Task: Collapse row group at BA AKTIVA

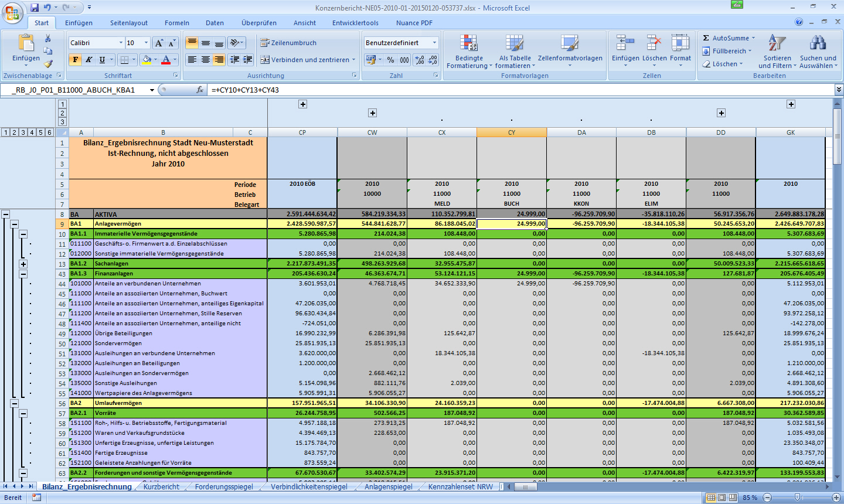Action: click(6, 214)
